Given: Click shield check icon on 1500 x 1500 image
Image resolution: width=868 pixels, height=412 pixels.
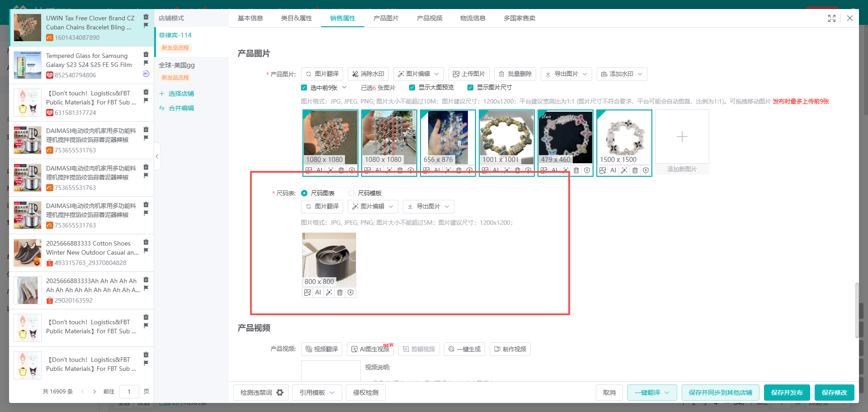Looking at the screenshot, I should click(646, 170).
